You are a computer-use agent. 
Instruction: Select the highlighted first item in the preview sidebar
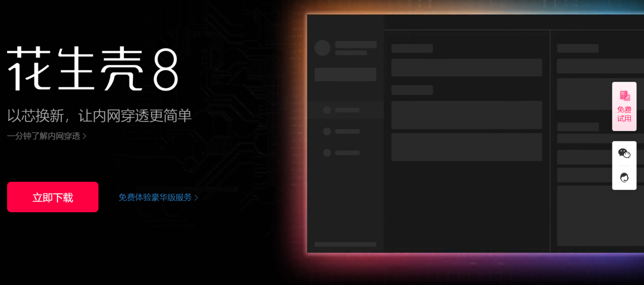click(345, 110)
